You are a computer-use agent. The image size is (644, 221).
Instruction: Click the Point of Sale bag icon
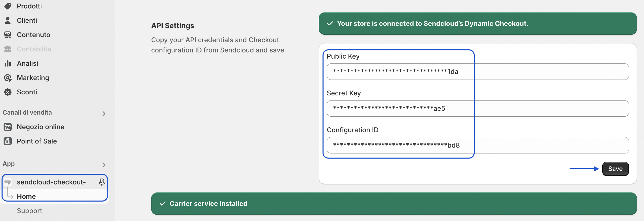[8, 141]
